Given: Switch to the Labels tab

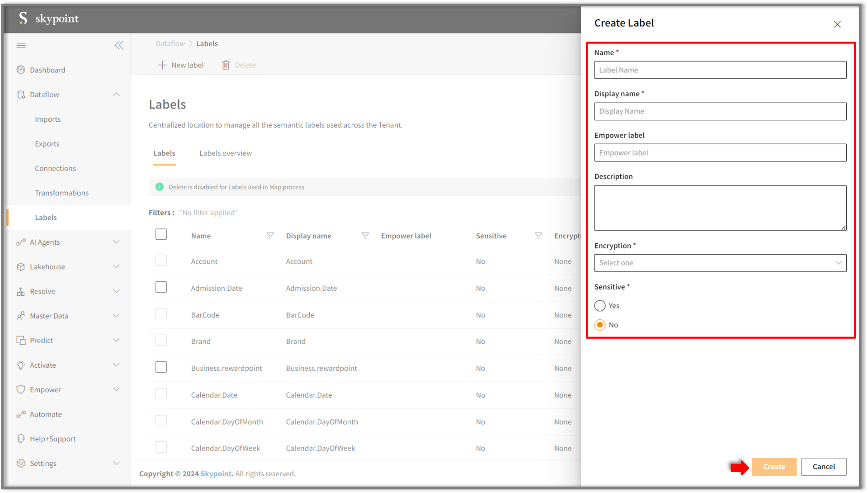Looking at the screenshot, I should [164, 153].
